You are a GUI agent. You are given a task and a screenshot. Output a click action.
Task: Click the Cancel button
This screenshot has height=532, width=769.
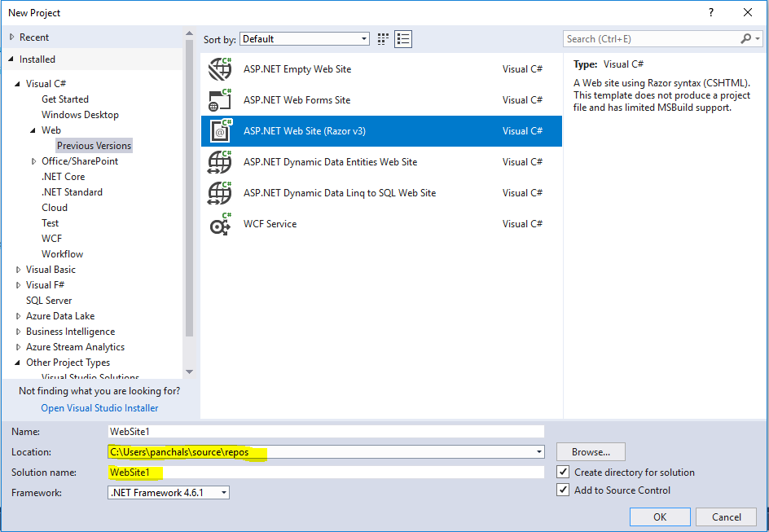(x=727, y=517)
